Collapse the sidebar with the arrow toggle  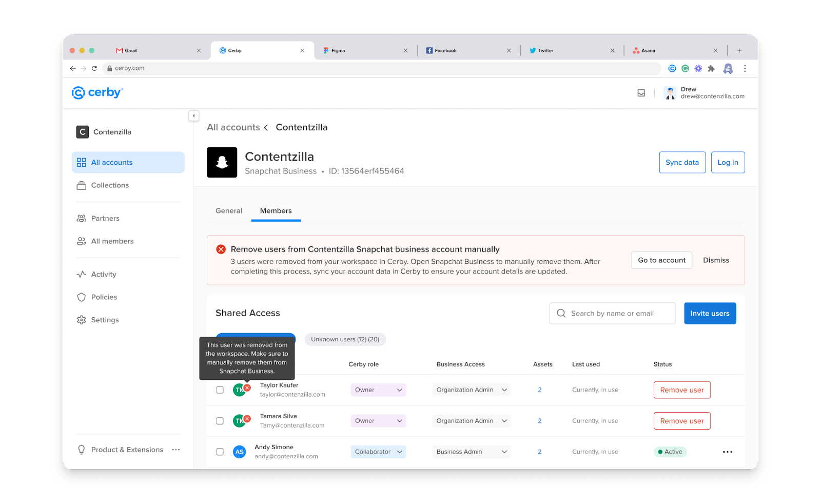click(193, 116)
